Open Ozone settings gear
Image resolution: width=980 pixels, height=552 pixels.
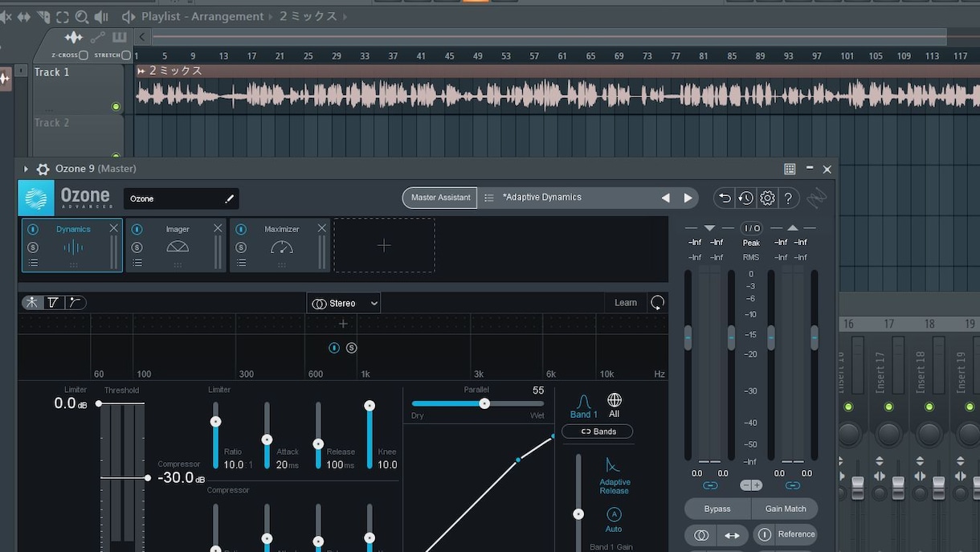coord(767,198)
